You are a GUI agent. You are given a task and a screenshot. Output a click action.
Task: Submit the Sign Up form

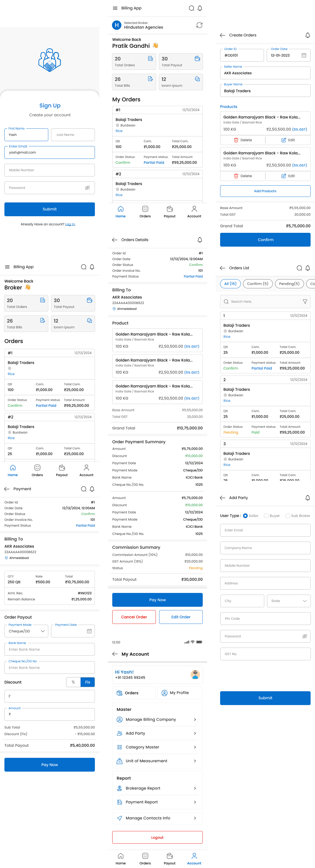coord(49,209)
